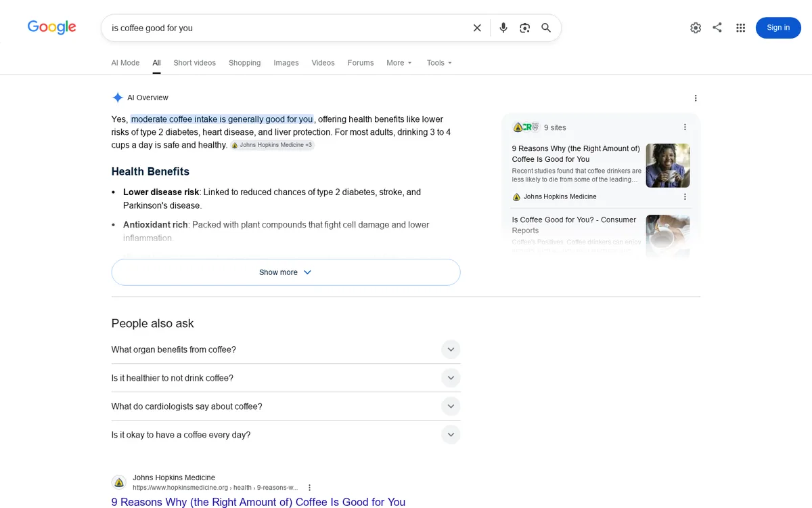Switch to Images tab
The height and width of the screenshot is (508, 812).
(x=286, y=63)
